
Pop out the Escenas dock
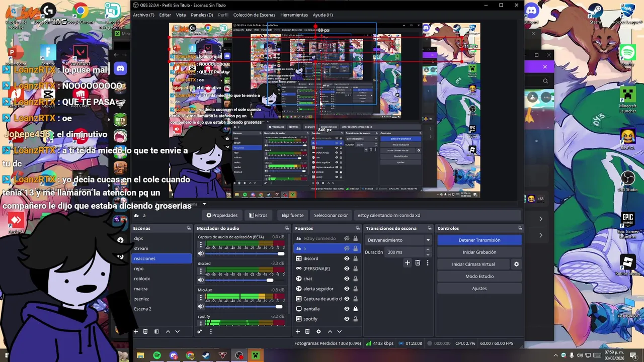click(x=189, y=228)
